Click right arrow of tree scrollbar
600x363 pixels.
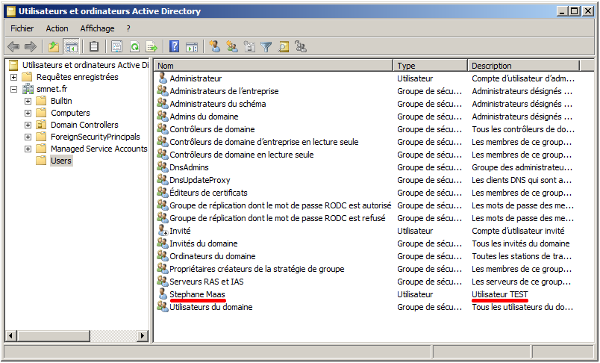[x=143, y=336]
